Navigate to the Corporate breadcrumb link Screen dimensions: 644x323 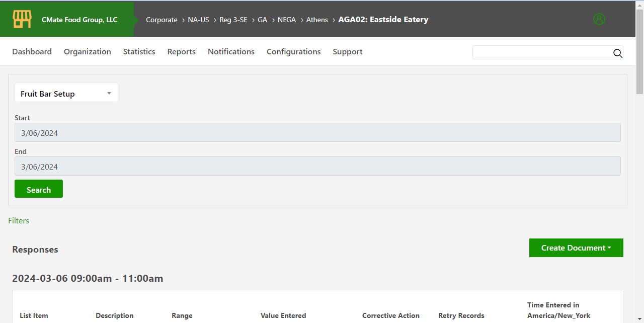pyautogui.click(x=162, y=20)
